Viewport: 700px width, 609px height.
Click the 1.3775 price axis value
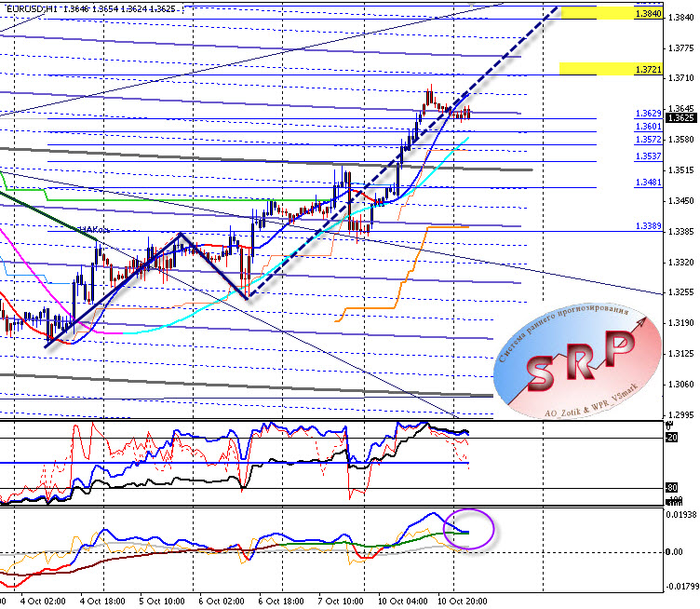click(x=679, y=47)
